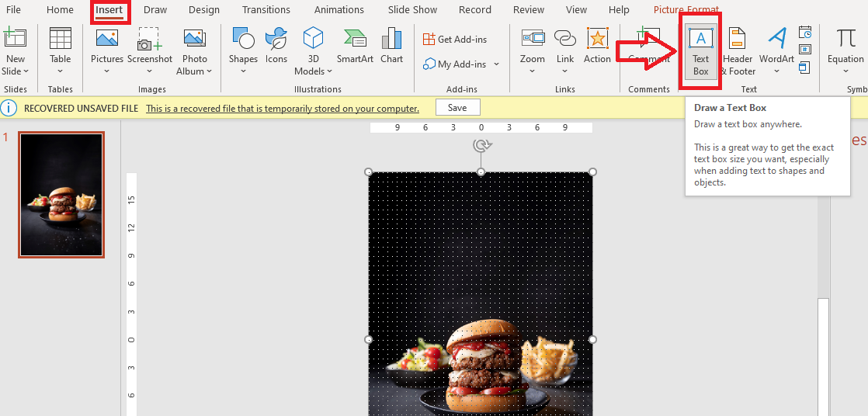Screen dimensions: 868x416
Task: Expand the Screenshot dropdown arrow
Action: click(x=150, y=71)
